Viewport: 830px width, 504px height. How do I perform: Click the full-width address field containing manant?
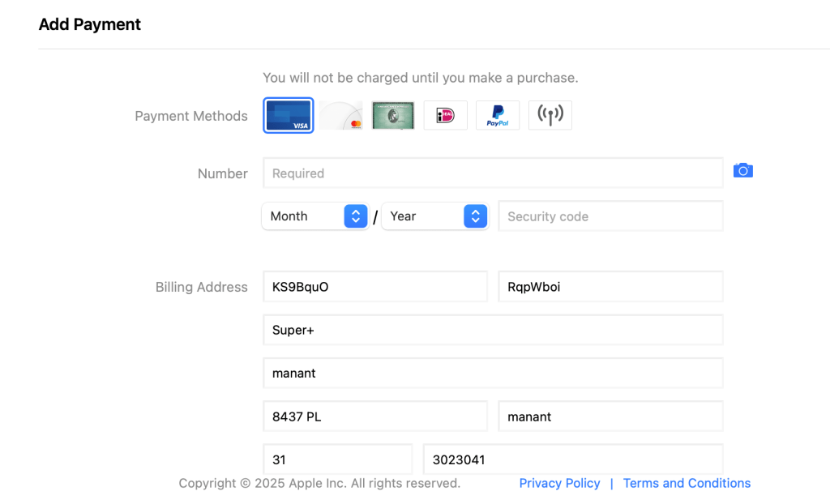point(493,374)
